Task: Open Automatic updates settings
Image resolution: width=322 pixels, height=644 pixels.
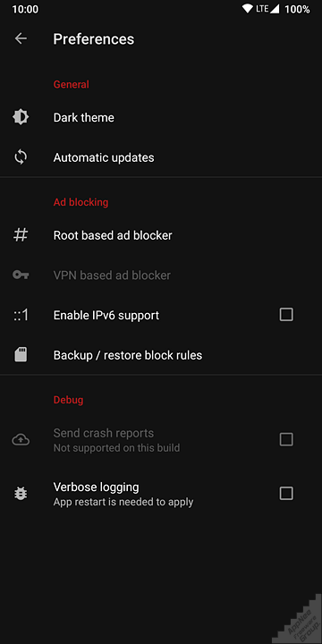Action: pos(161,157)
